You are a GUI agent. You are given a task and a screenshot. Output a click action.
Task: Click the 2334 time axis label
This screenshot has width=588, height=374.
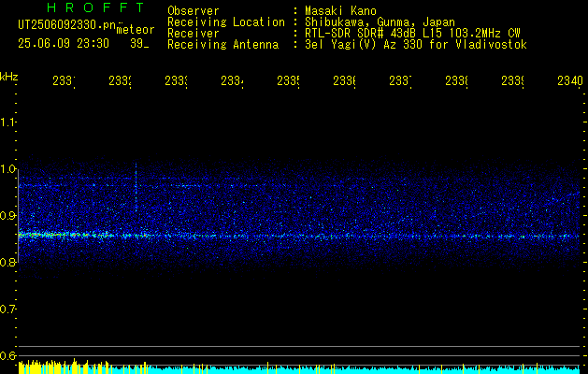(x=232, y=80)
